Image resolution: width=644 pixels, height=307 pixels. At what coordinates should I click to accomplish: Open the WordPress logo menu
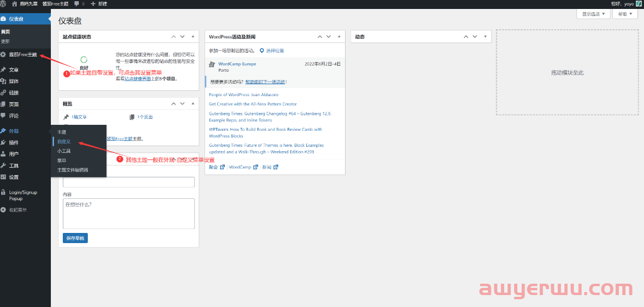(3, 3)
